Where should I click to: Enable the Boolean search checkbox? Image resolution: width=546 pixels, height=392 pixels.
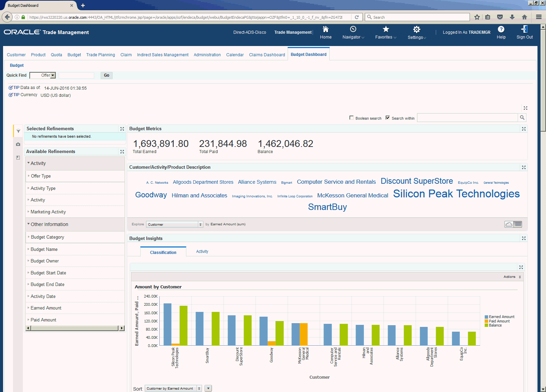[351, 118]
